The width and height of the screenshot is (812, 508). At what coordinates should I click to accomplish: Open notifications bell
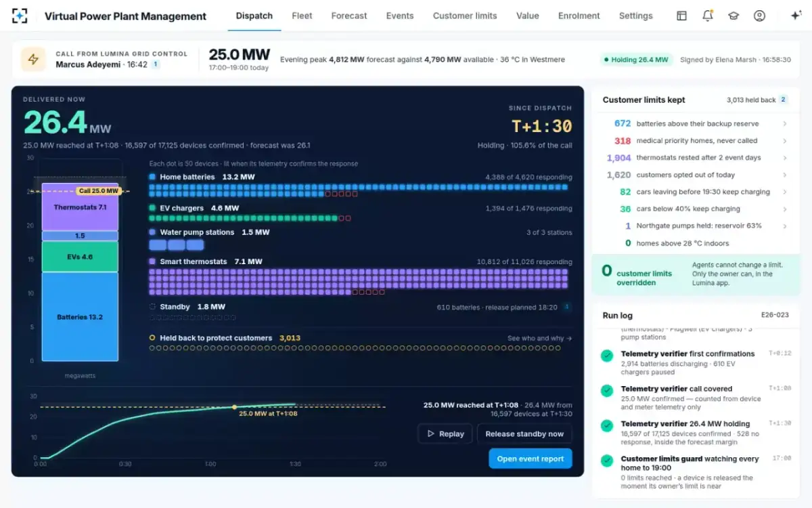[707, 16]
